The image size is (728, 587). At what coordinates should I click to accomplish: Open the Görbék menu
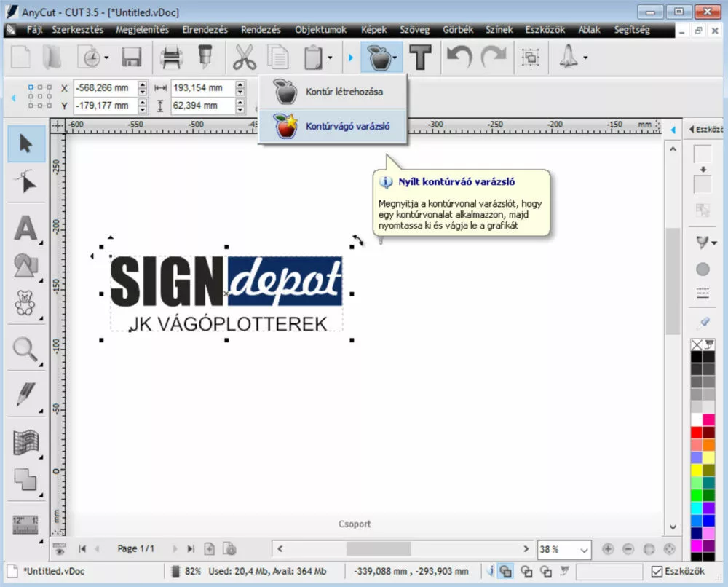tap(457, 30)
